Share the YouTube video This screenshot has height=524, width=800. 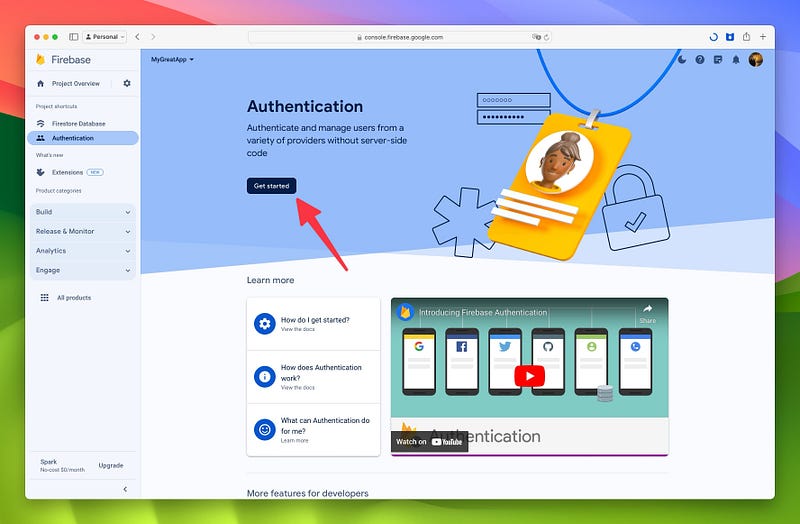point(647,314)
